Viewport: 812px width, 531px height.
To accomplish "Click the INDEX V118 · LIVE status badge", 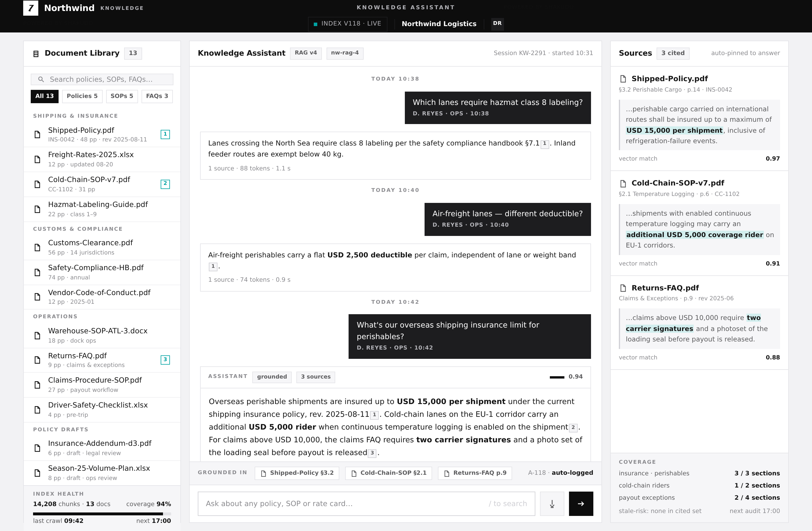I will [x=347, y=24].
